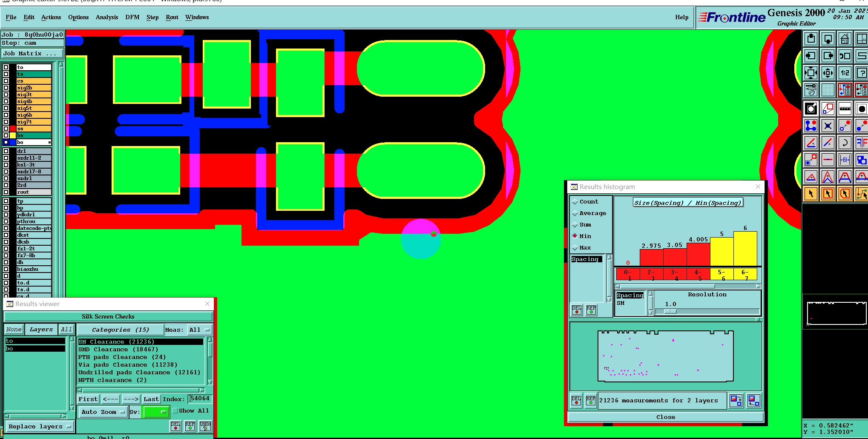Click the grid display icon
The width and height of the screenshot is (868, 439).
[x=828, y=90]
